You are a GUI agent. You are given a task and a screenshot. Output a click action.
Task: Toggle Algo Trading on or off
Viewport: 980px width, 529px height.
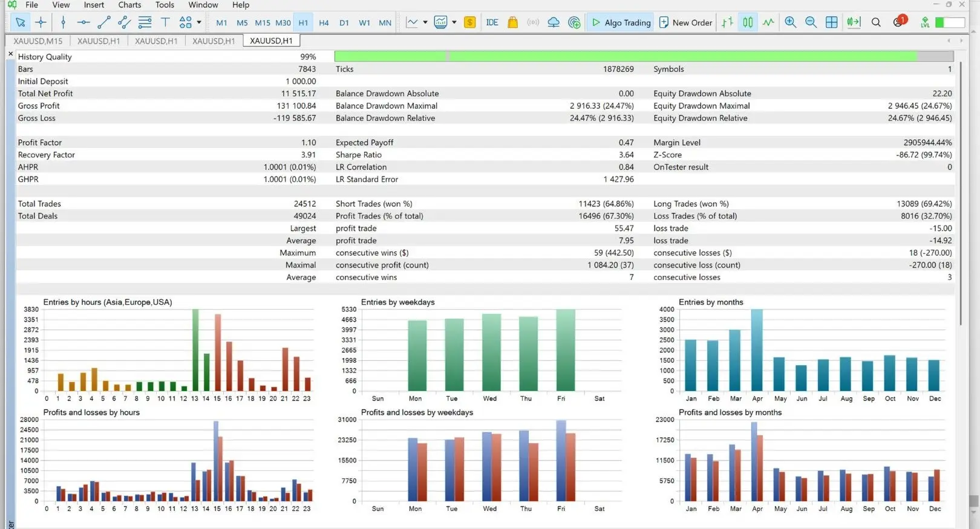coord(620,22)
